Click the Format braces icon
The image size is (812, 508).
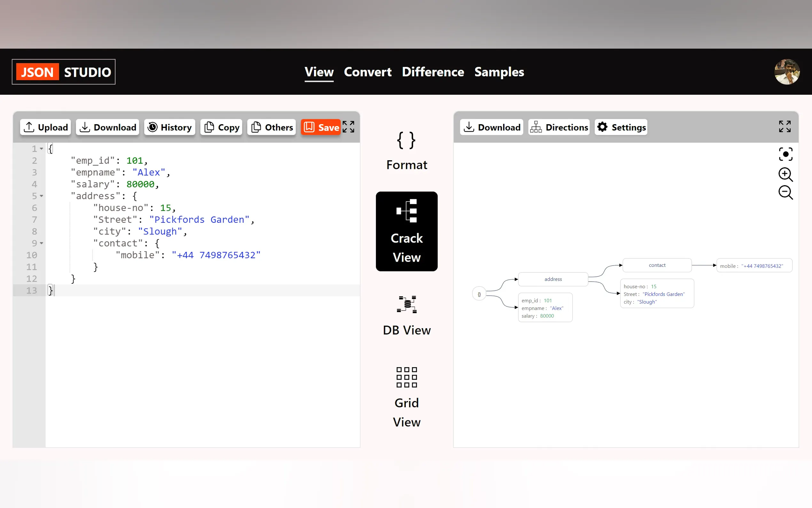tap(406, 140)
